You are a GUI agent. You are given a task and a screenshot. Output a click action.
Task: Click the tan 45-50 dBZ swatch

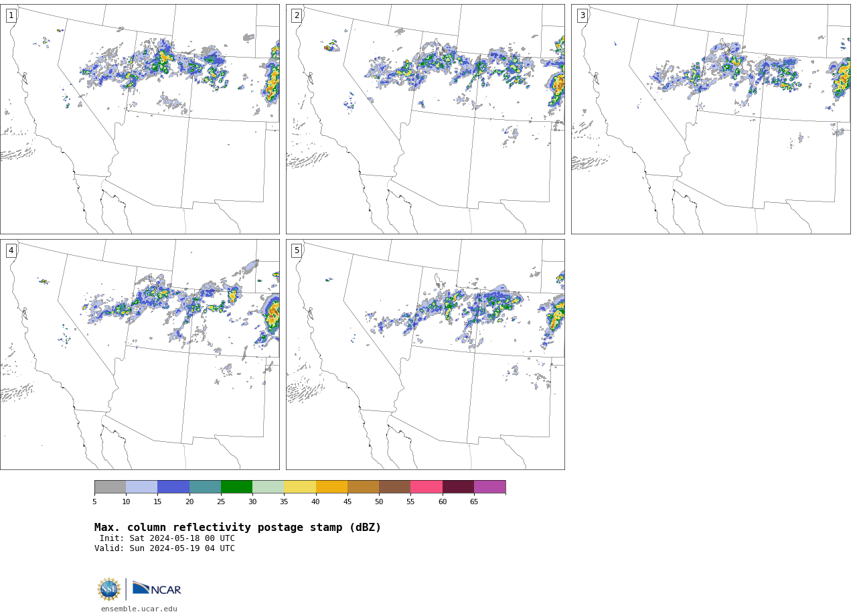pos(363,487)
